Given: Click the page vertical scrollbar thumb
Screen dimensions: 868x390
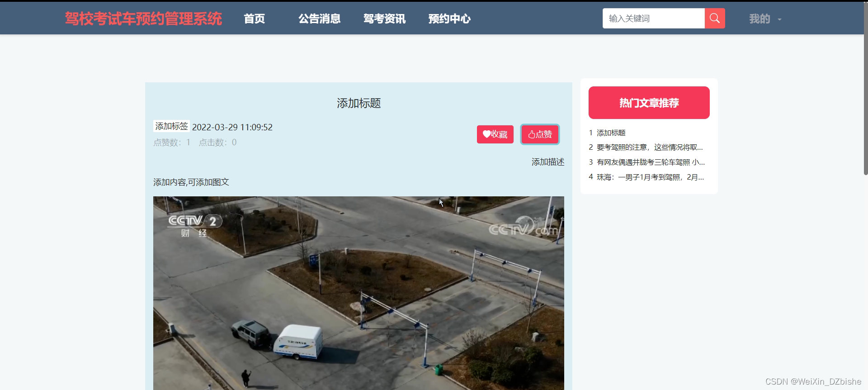Looking at the screenshot, I should [865, 88].
